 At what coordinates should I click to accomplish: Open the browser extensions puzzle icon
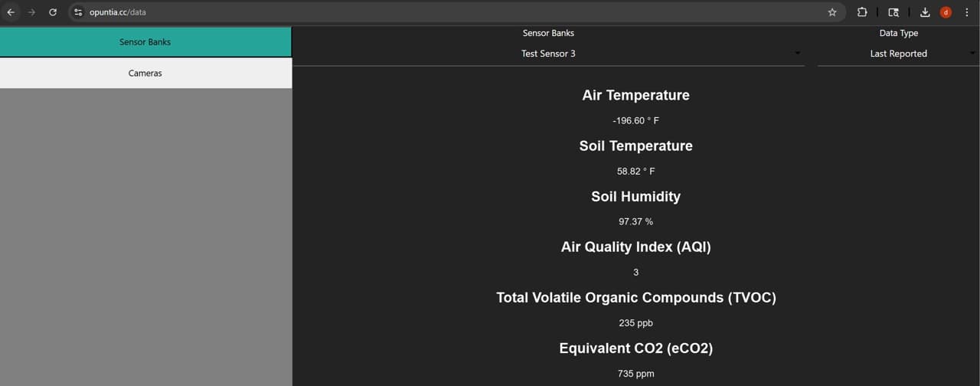point(862,12)
